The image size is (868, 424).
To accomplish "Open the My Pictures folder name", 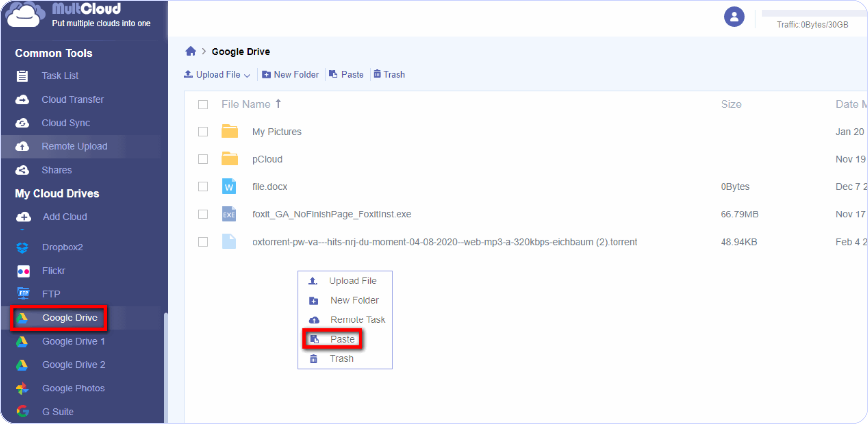I will pyautogui.click(x=277, y=132).
